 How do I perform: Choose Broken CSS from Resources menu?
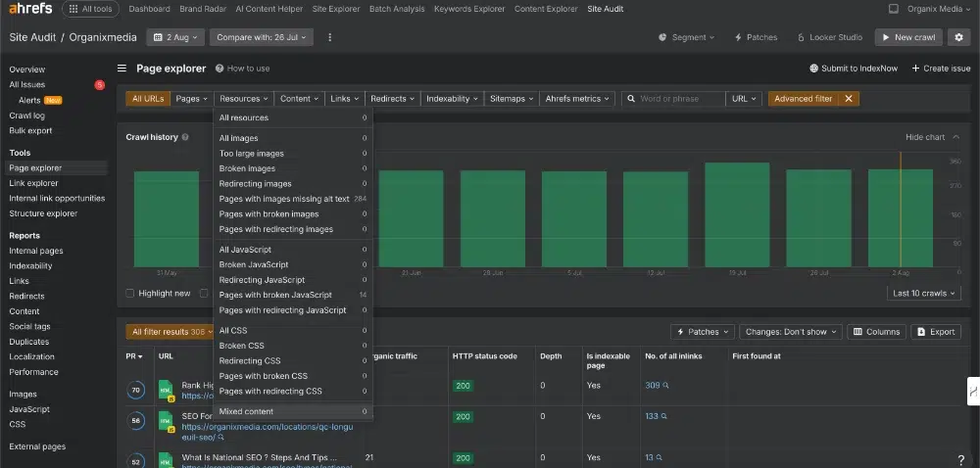(x=292, y=346)
